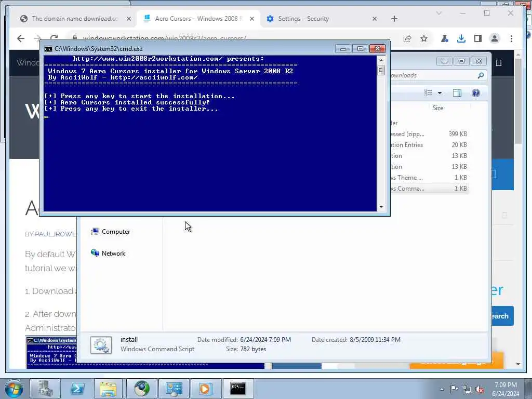Close the domain name download tab
532x399 pixels.
pyautogui.click(x=129, y=19)
